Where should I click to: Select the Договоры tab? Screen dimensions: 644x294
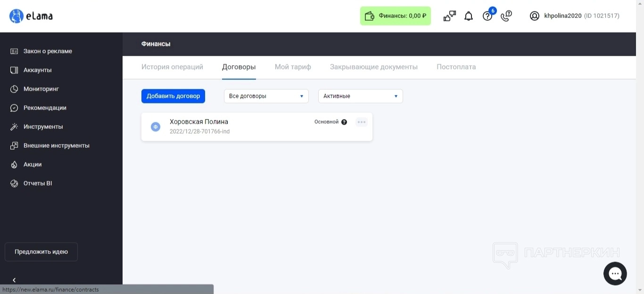(239, 67)
